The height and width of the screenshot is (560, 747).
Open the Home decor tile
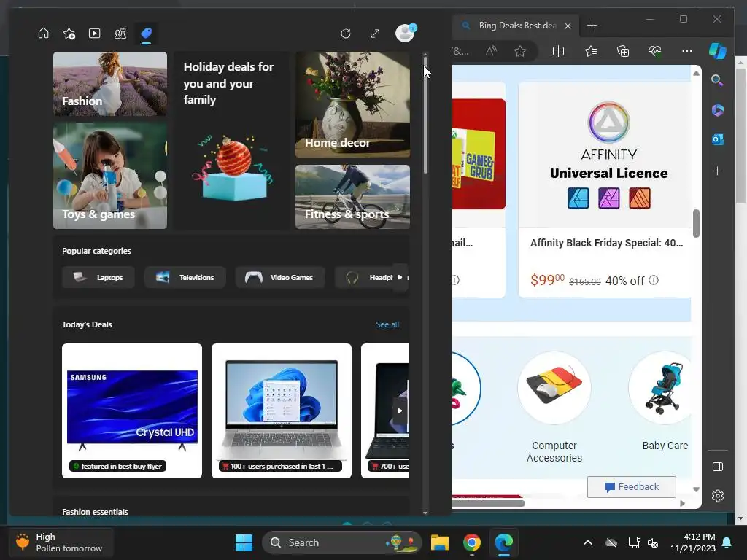[352, 105]
